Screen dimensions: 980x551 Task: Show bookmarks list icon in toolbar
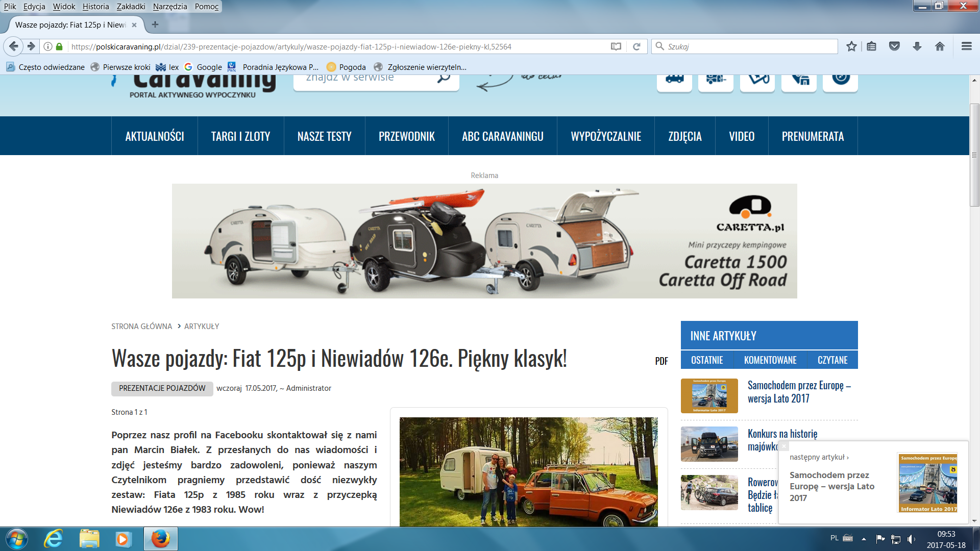tap(872, 46)
